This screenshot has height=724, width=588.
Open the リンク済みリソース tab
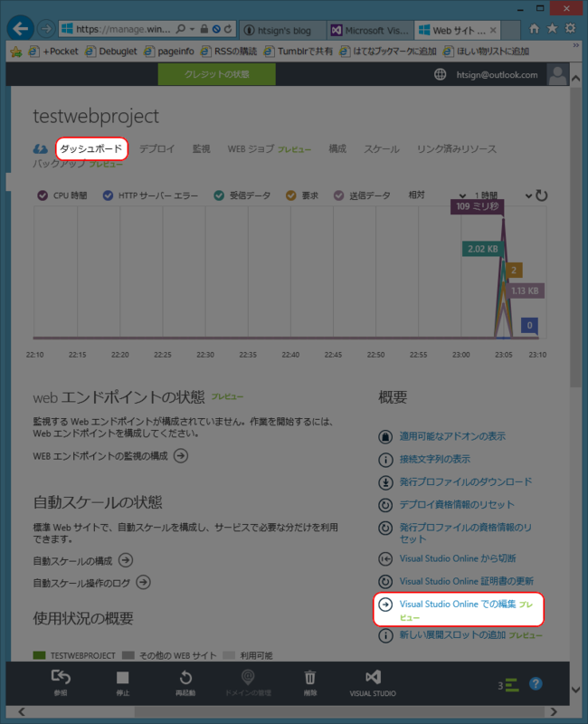pos(457,149)
